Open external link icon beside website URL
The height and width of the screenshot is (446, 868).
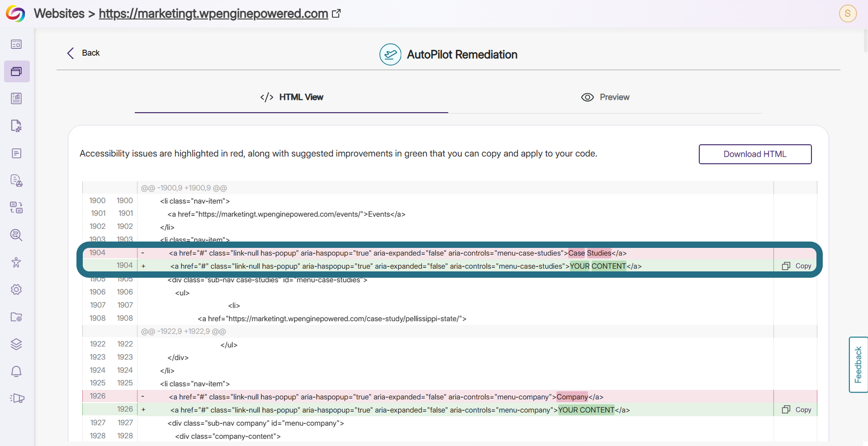(336, 14)
